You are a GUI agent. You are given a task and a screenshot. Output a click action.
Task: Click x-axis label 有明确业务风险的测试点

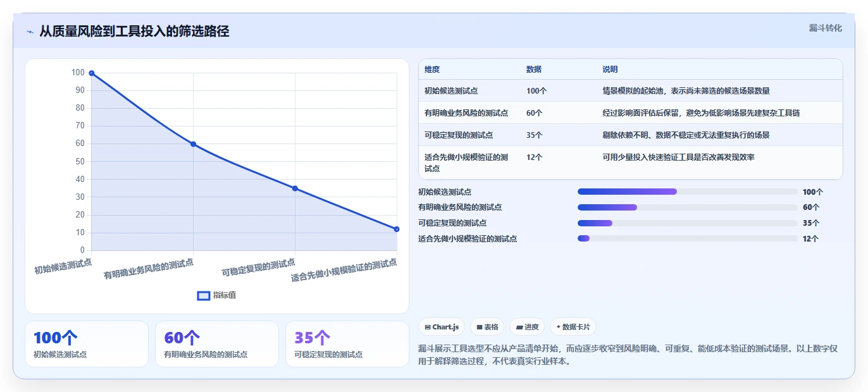pos(149,269)
